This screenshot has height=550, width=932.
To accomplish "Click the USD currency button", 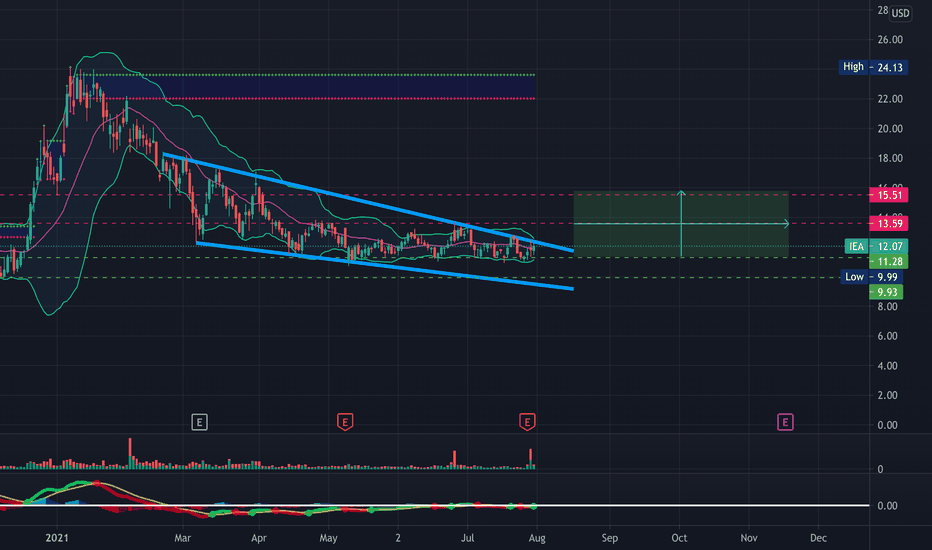I will tap(900, 13).
